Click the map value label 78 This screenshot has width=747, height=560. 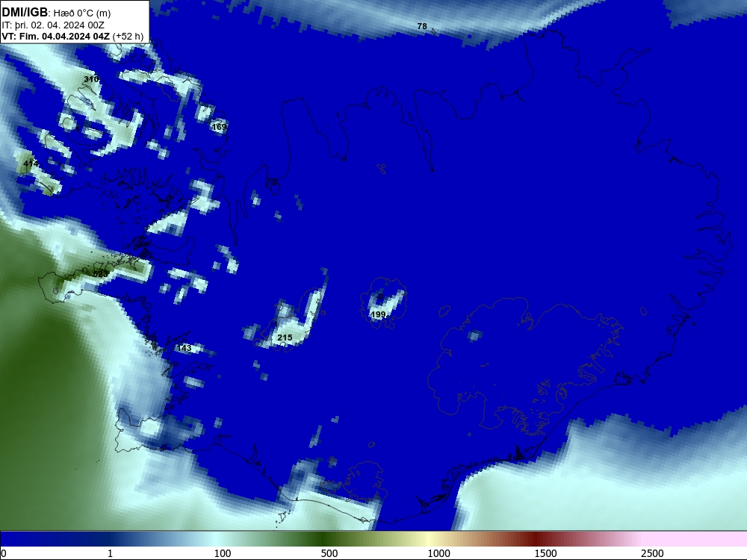pos(422,26)
